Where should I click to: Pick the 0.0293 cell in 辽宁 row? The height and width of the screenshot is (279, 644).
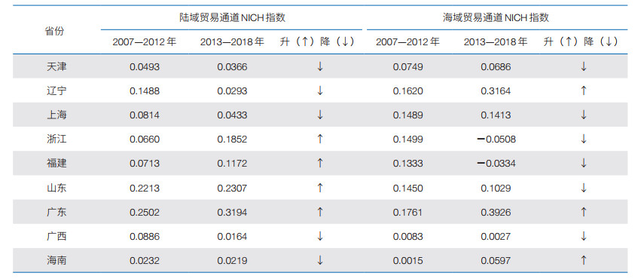(233, 91)
